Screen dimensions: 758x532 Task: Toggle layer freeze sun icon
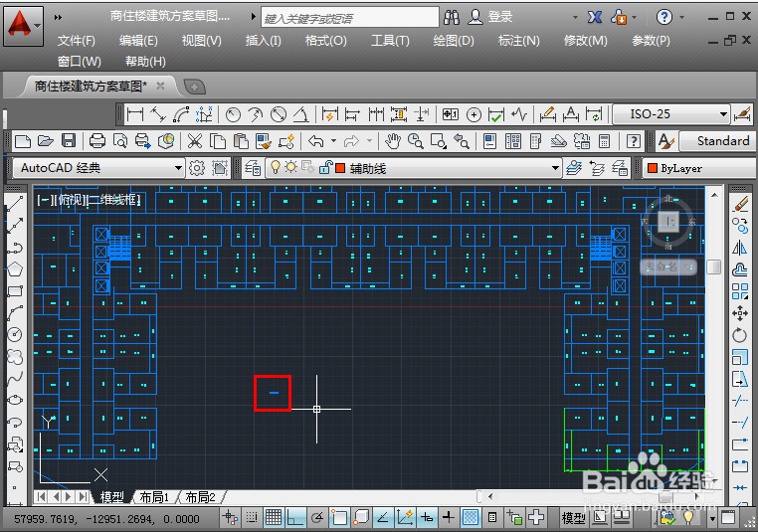click(290, 167)
